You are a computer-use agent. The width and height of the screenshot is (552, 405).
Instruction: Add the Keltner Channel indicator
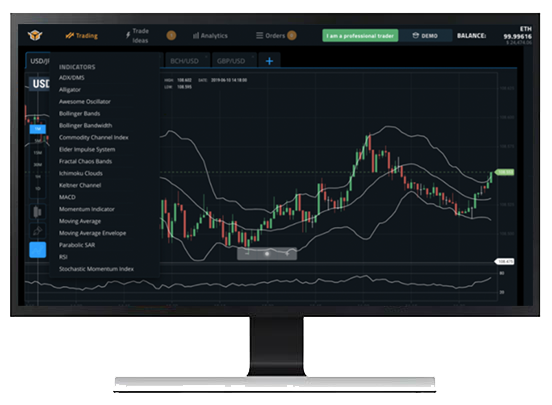pyautogui.click(x=80, y=185)
